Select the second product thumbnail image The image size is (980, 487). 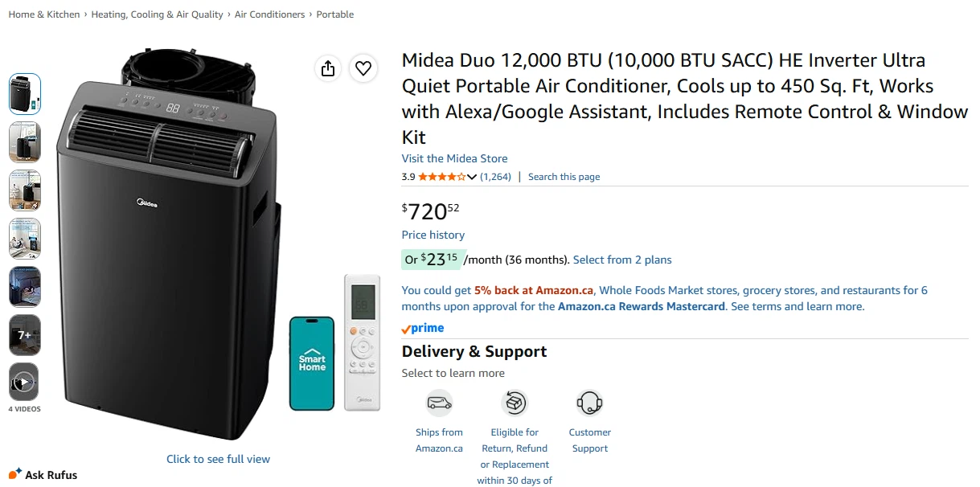coord(24,142)
